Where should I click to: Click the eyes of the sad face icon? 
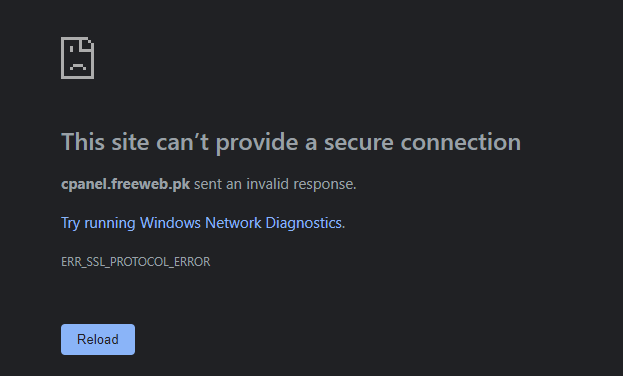pos(77,50)
